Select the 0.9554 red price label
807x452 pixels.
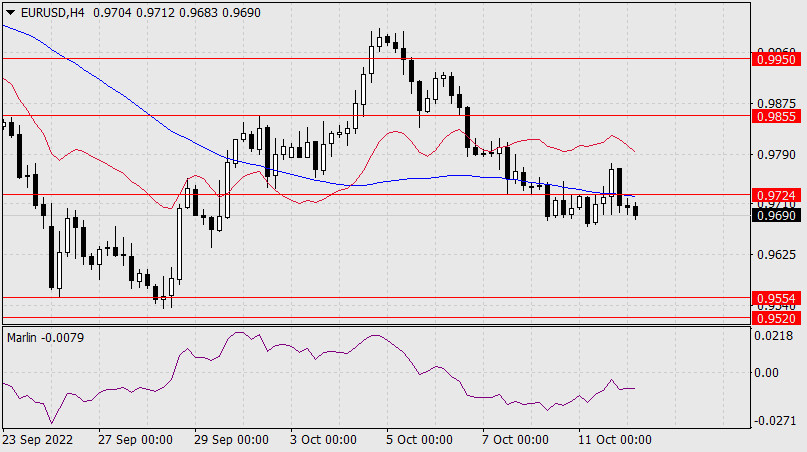(x=777, y=298)
